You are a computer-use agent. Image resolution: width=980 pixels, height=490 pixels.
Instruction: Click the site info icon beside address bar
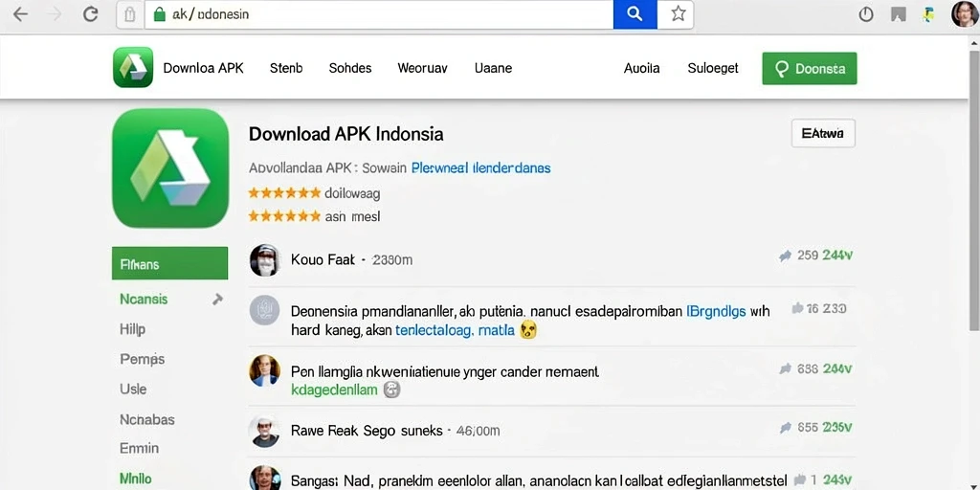pyautogui.click(x=130, y=14)
